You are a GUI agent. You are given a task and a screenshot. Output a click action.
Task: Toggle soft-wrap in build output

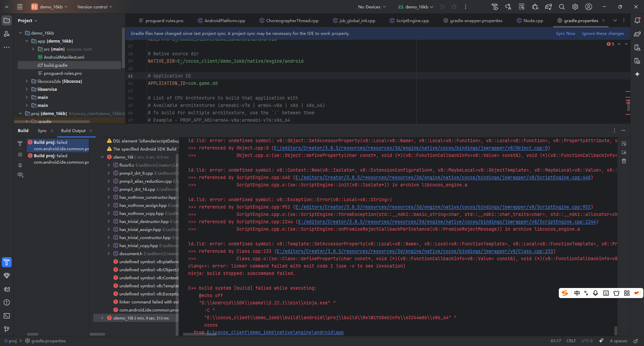(624, 144)
